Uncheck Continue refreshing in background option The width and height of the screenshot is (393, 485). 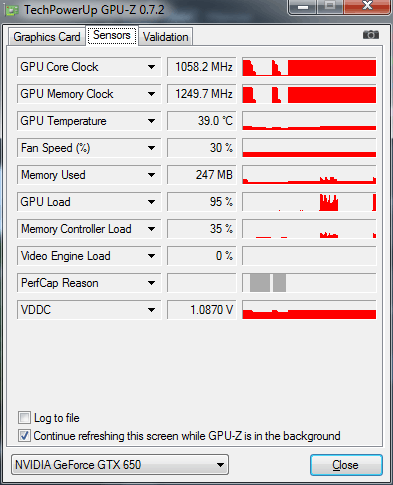[x=24, y=436]
